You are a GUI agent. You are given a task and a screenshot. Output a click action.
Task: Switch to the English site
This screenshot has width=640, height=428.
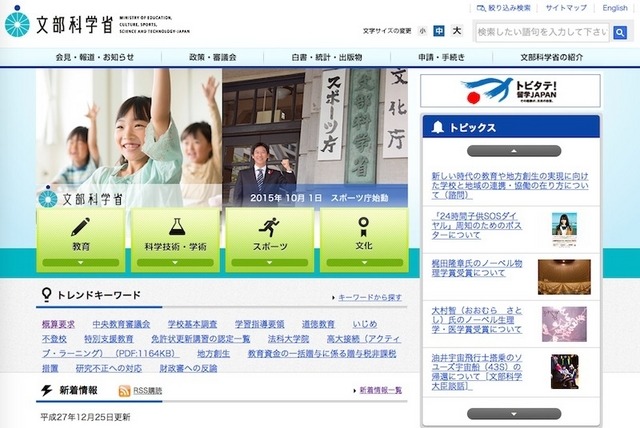click(615, 8)
